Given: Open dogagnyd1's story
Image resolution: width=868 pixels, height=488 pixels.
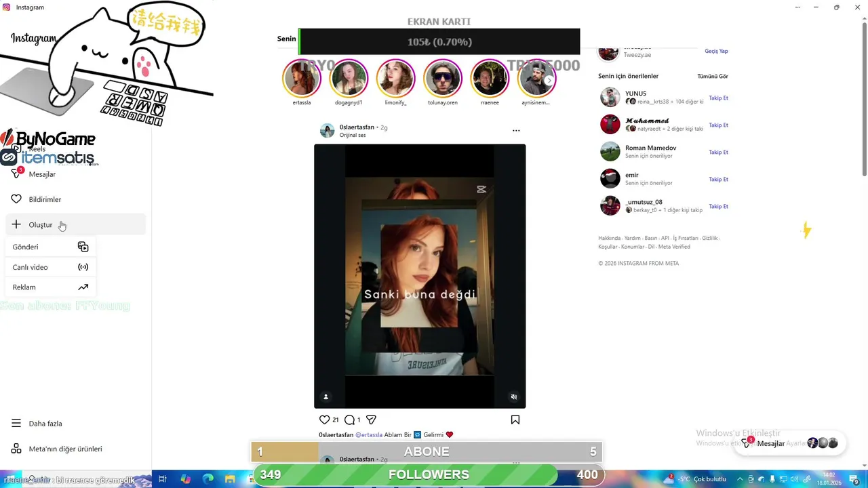Looking at the screenshot, I should 349,79.
